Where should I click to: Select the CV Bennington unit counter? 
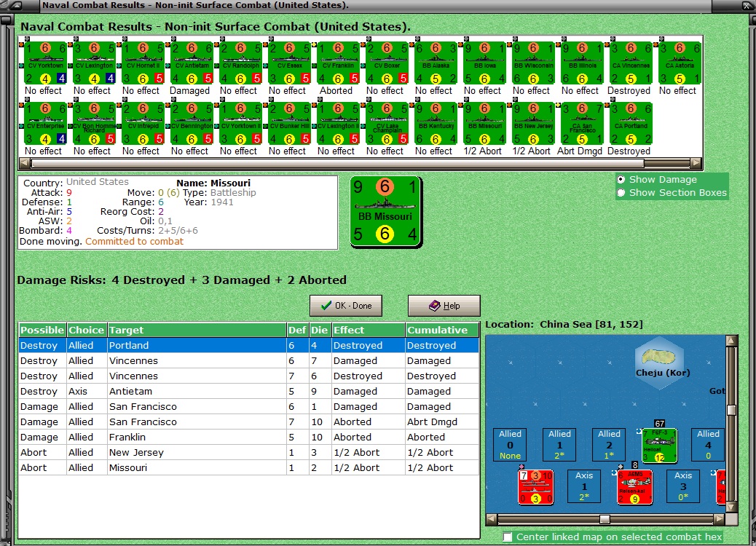click(192, 124)
